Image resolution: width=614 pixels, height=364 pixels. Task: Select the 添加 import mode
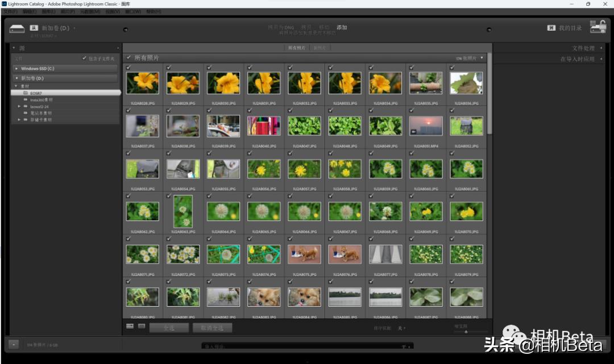tap(342, 27)
